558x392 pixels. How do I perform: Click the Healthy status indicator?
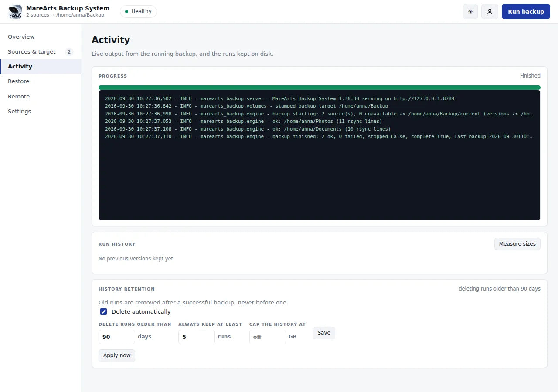[138, 11]
